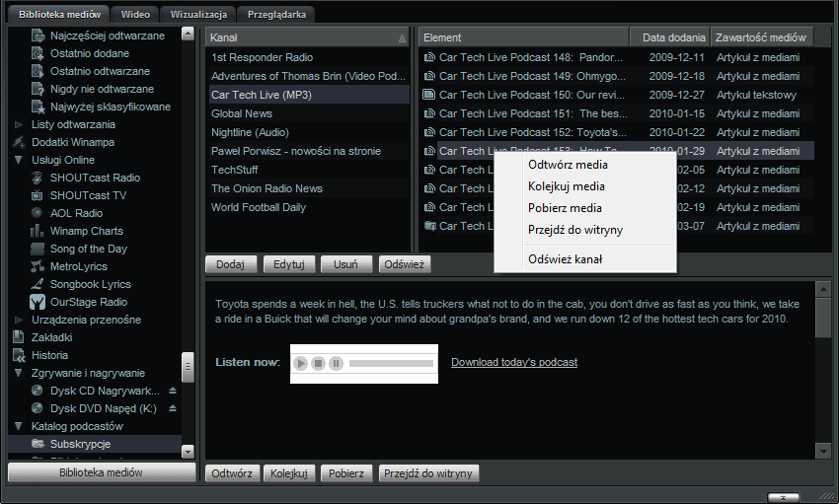Click the Ostatnio odtwarzane icon
The width and height of the screenshot is (839, 504).
pyautogui.click(x=38, y=71)
